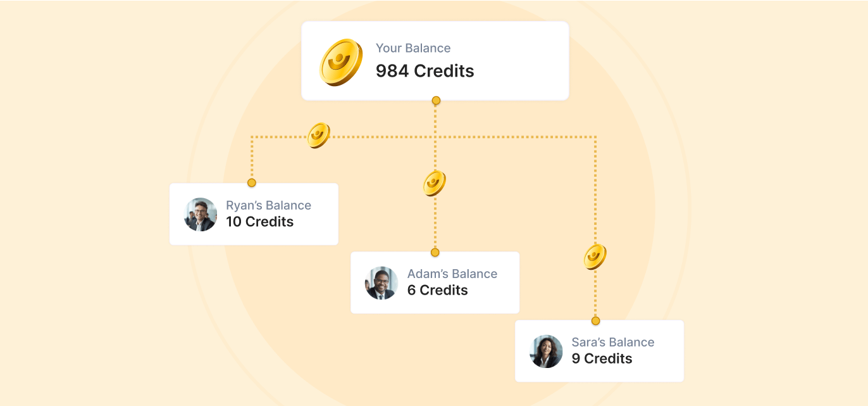Viewport: 868px width, 406px height.
Task: Click connector dot above Adam's card
Action: [435, 252]
